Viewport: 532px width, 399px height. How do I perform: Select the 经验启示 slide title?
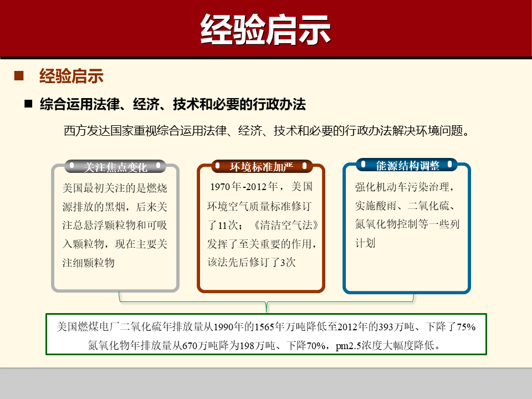266,28
